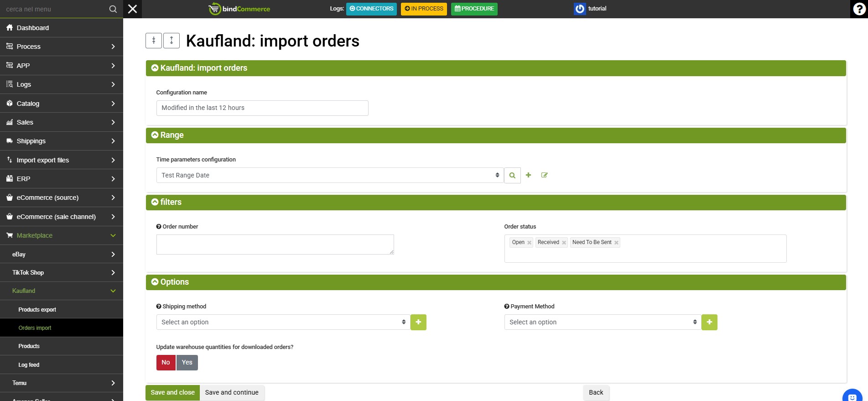
Task: Click the Order number help icon
Action: tap(159, 227)
